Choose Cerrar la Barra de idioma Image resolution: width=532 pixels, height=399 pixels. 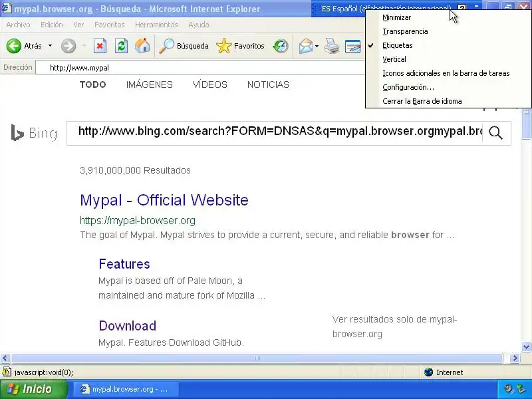pyautogui.click(x=448, y=101)
